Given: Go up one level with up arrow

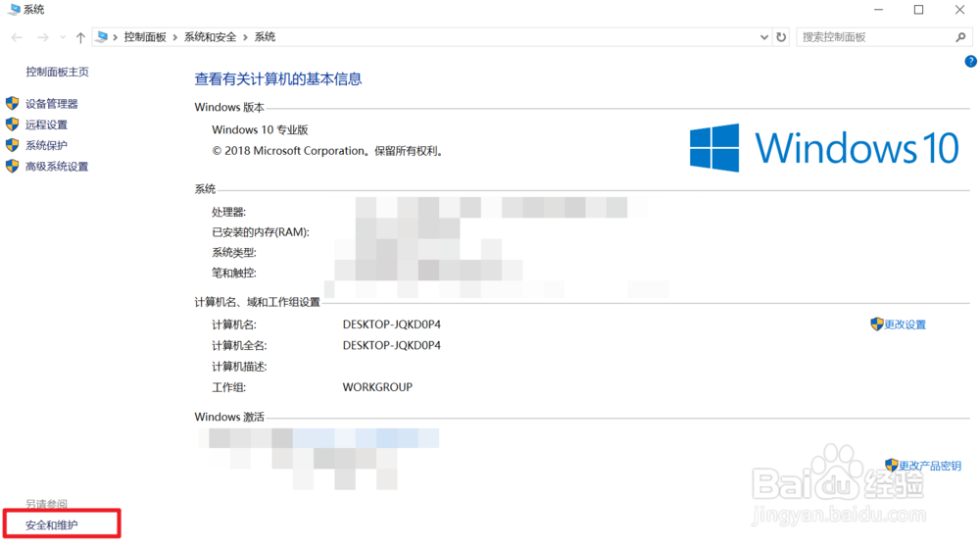Looking at the screenshot, I should [x=80, y=37].
